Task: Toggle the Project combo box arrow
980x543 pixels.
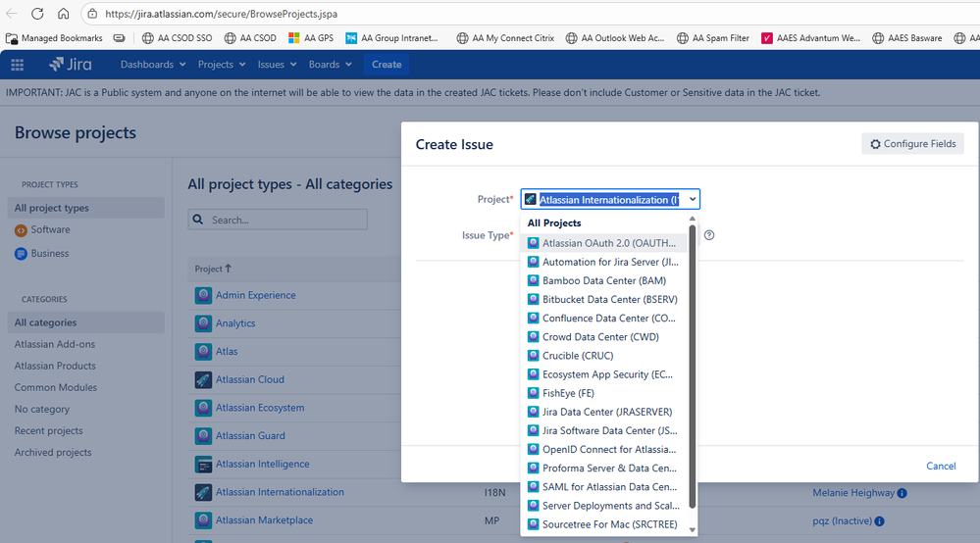Action: coord(693,200)
